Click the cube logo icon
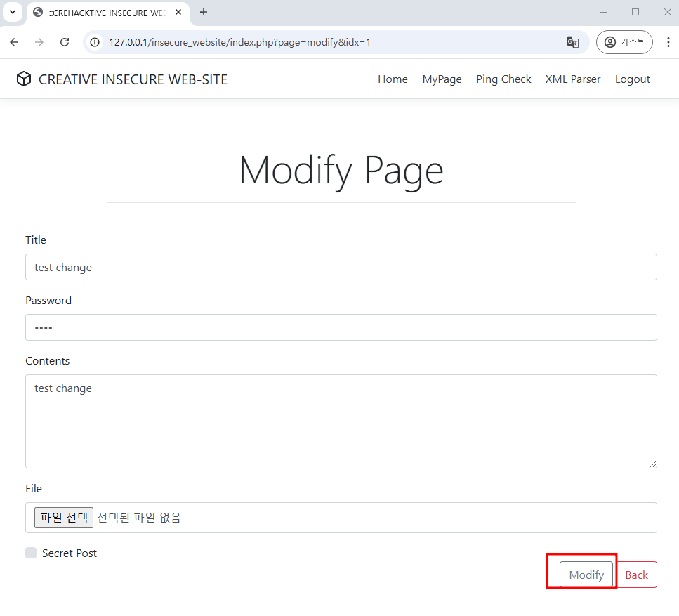679x616 pixels. click(x=24, y=79)
